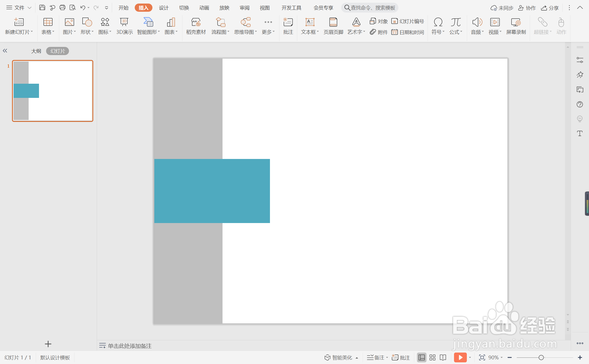The image size is (589, 364).
Task: Insert a comment with the 批注 ribbon icon
Action: click(288, 26)
